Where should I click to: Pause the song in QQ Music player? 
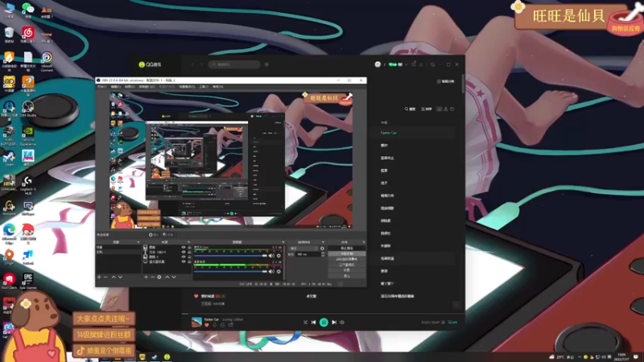(x=324, y=323)
